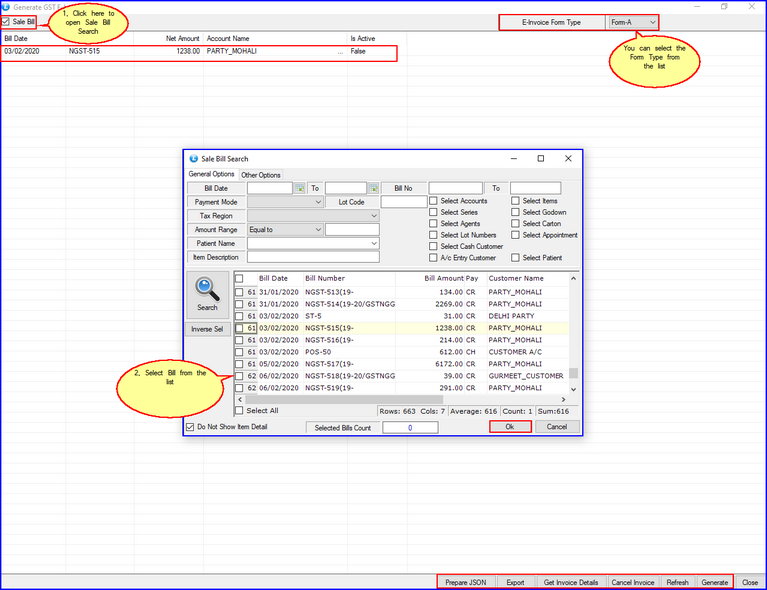This screenshot has height=590, width=767.
Task: Enable Select Godown checkbox
Action: (516, 212)
